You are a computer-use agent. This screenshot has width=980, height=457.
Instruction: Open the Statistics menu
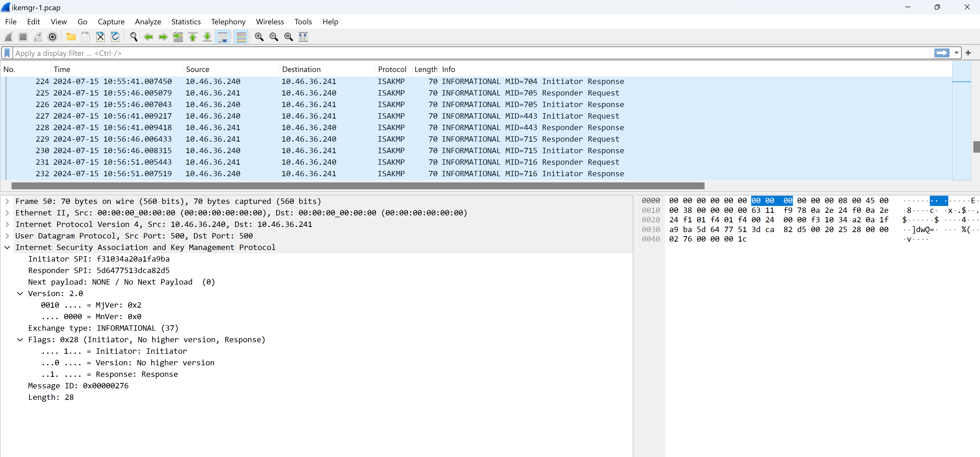(186, 22)
